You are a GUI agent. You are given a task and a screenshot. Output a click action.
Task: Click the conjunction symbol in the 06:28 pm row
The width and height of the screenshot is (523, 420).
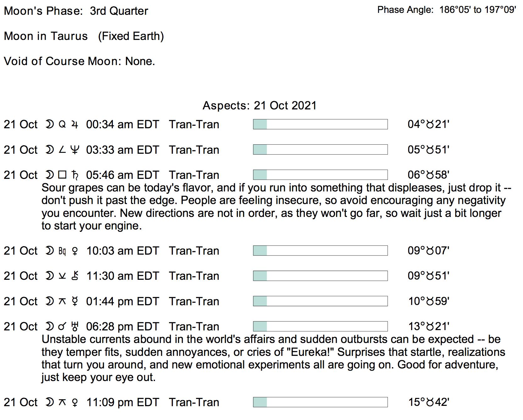(62, 327)
